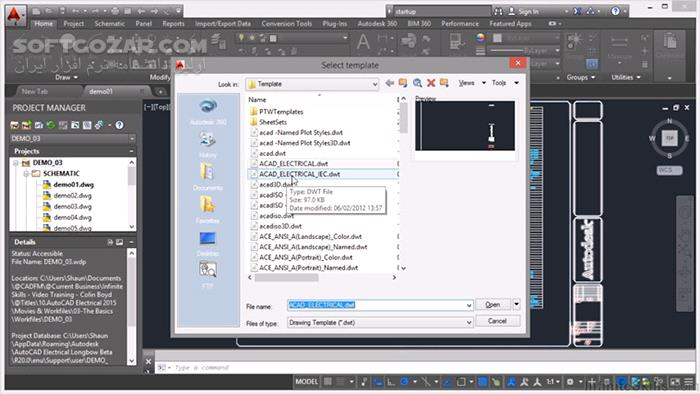Click the Cancel button
Image resolution: width=700 pixels, height=394 pixels.
(497, 321)
